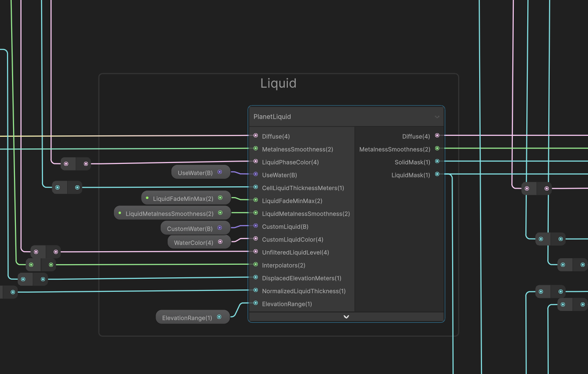Click the ElevationRange(1) input port on node
Viewport: 588px width, 374px height.
(x=255, y=303)
